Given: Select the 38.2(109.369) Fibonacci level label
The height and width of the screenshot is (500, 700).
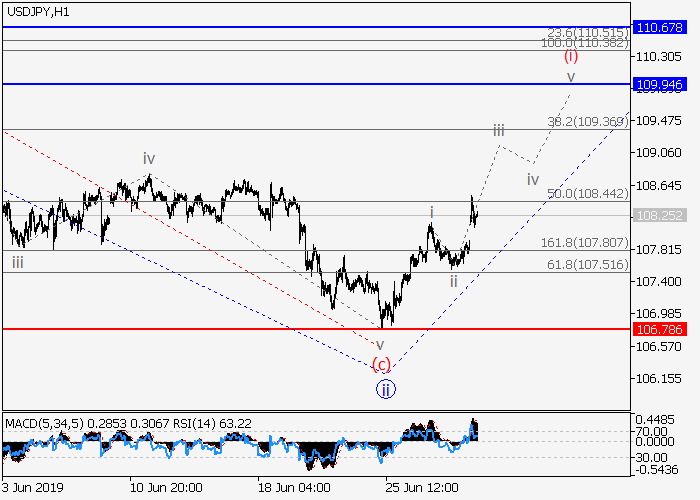Looking at the screenshot, I should click(587, 121).
